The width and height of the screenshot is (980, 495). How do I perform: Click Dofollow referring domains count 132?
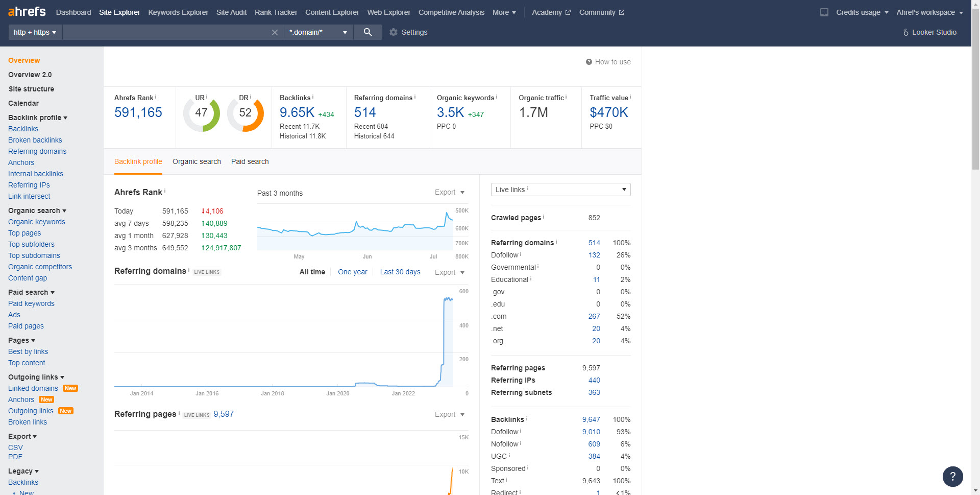pos(594,255)
